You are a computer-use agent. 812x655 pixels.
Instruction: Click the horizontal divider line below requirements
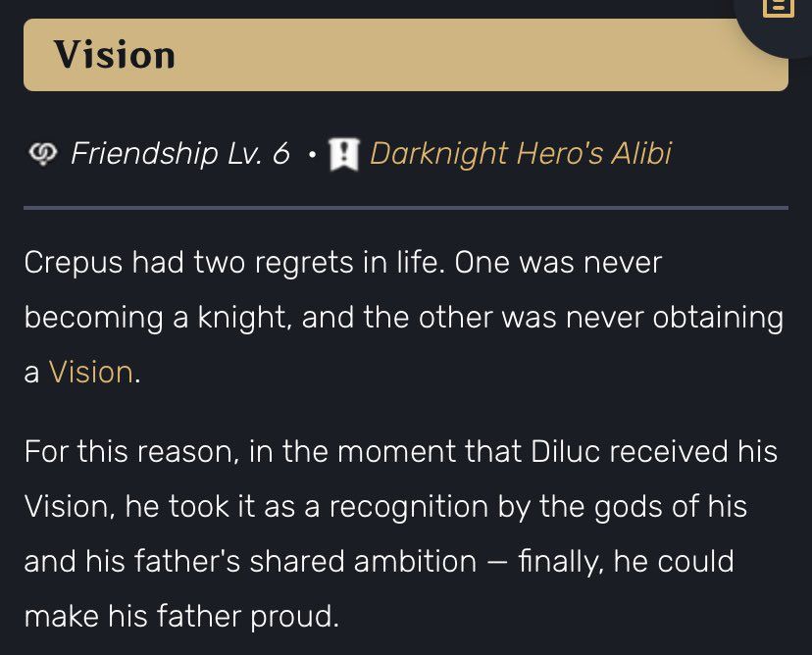pos(405,207)
